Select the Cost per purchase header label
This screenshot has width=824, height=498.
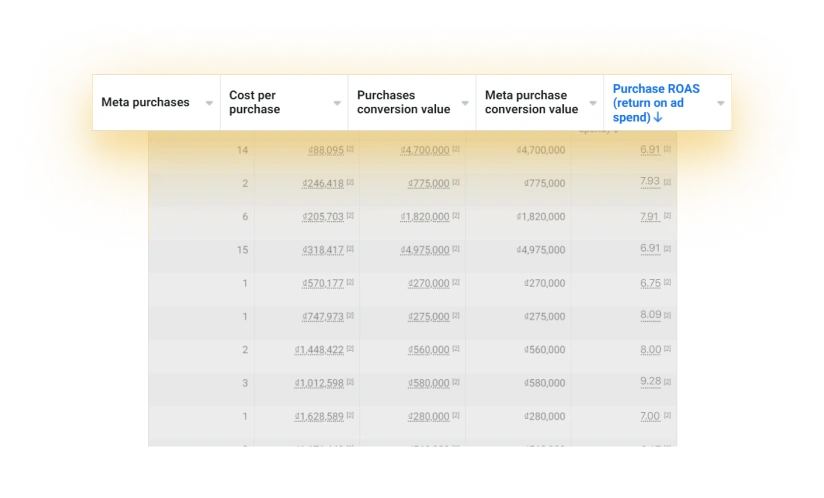pos(254,102)
